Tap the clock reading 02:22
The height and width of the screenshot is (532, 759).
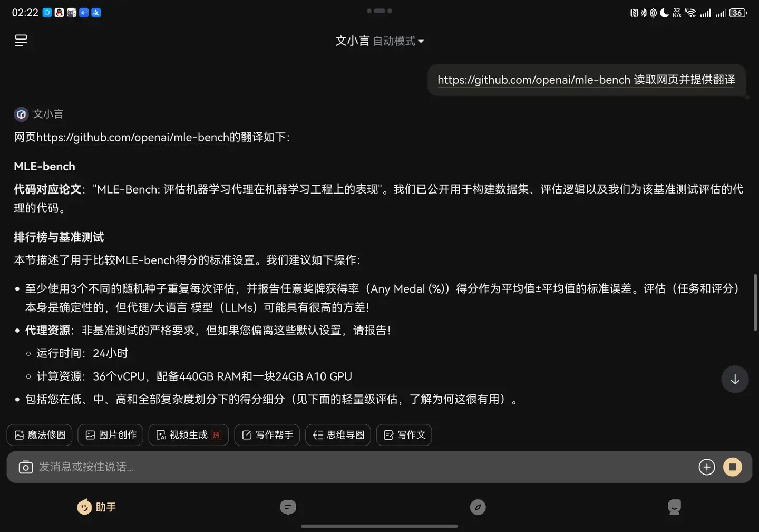[x=25, y=13]
